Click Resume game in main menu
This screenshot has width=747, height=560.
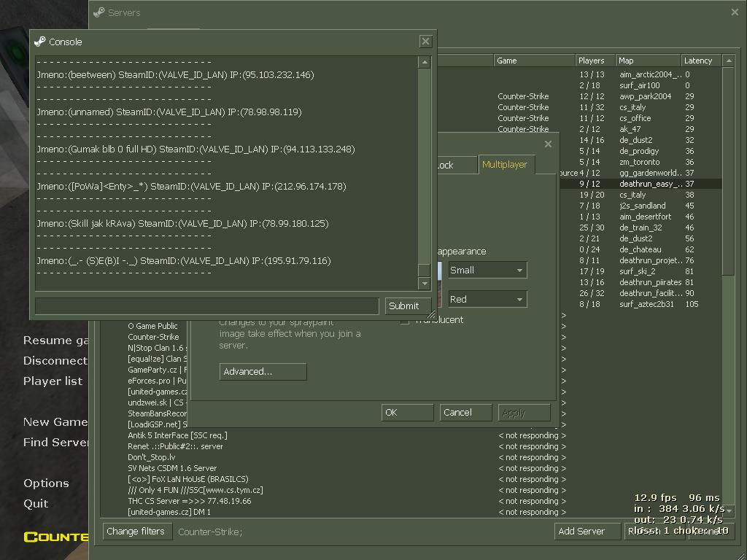(55, 341)
